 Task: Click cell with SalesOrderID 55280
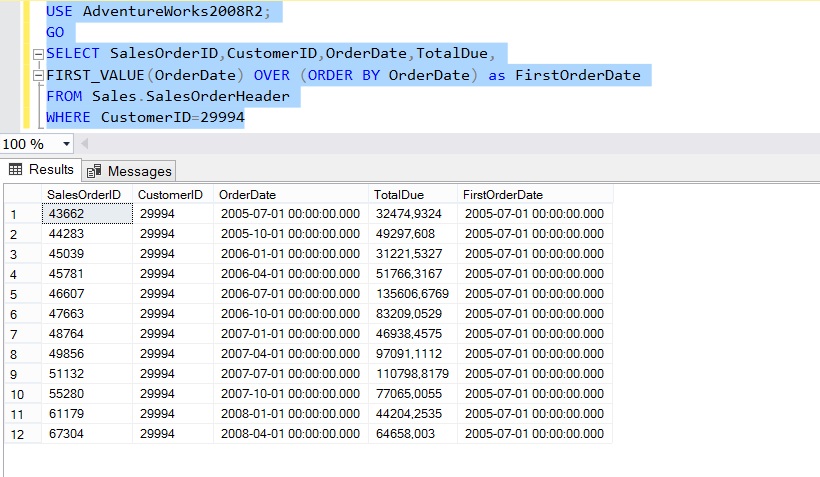pyautogui.click(x=87, y=394)
